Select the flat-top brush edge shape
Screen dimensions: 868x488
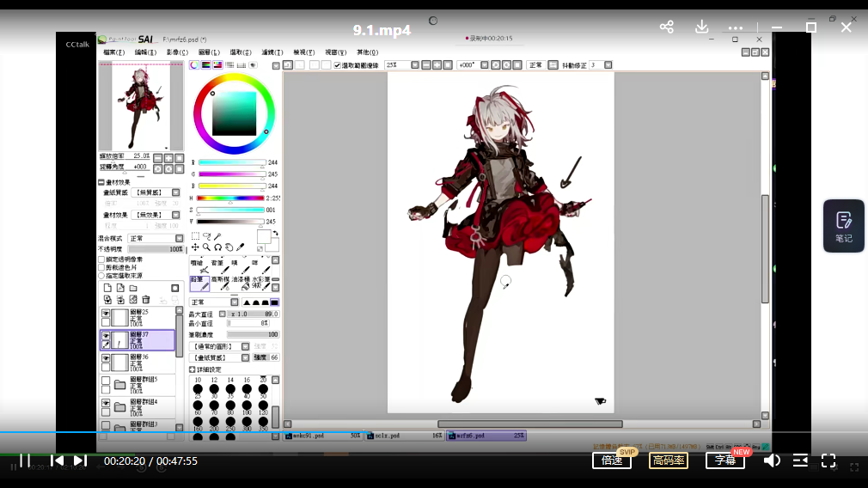[274, 302]
